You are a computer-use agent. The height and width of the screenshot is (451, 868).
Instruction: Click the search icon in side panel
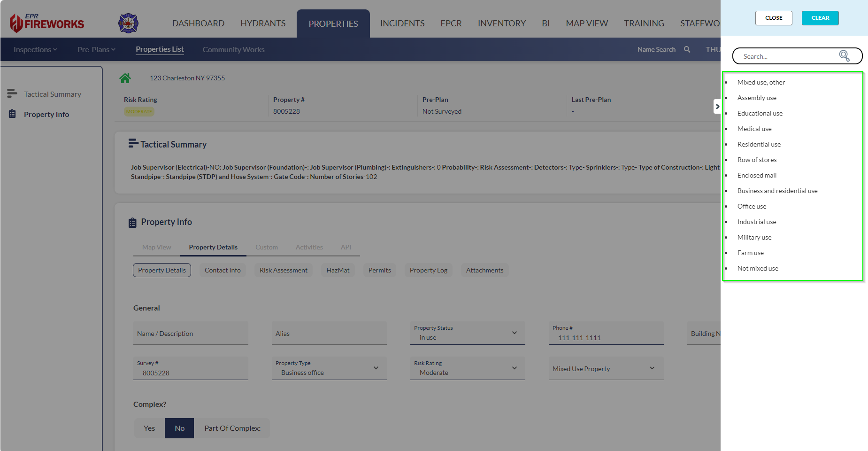844,56
